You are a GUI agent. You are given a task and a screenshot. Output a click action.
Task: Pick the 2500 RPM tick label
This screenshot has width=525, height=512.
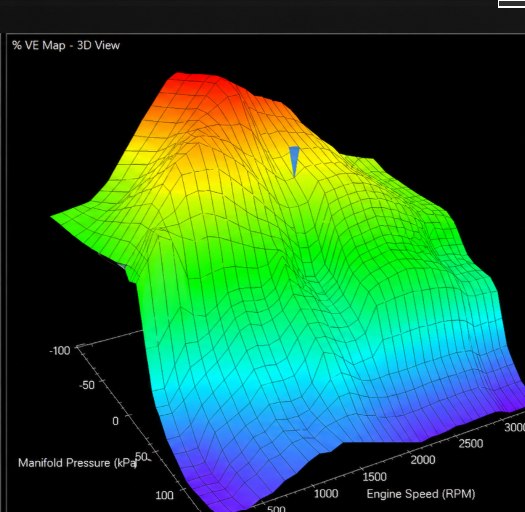pos(471,444)
